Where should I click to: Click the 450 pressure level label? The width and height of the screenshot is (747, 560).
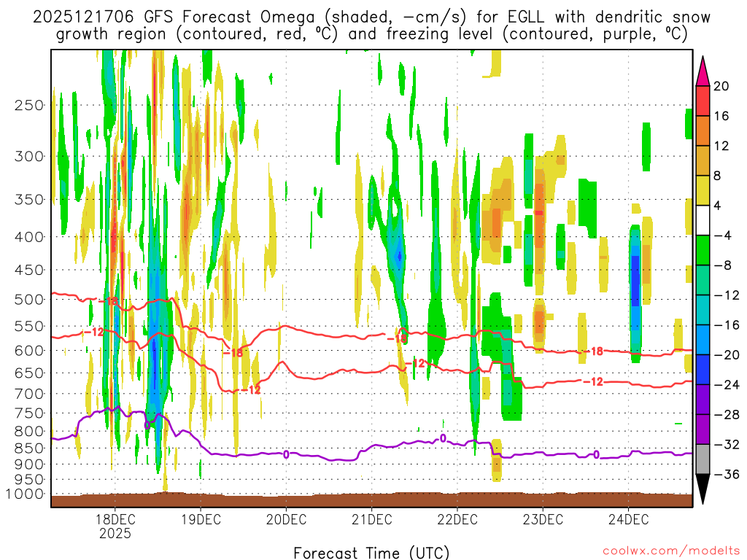(x=29, y=270)
